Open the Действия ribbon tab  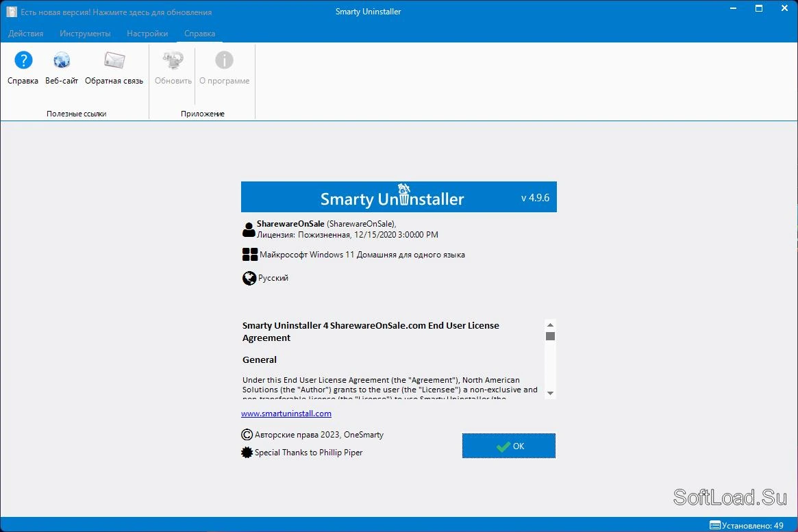pos(26,34)
